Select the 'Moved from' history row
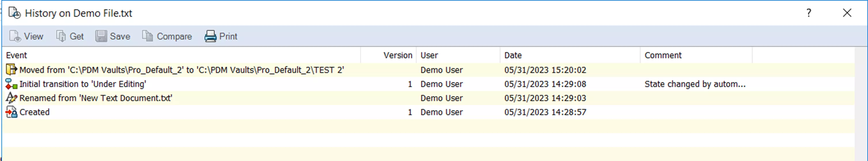This screenshot has width=868, height=161. click(x=181, y=70)
